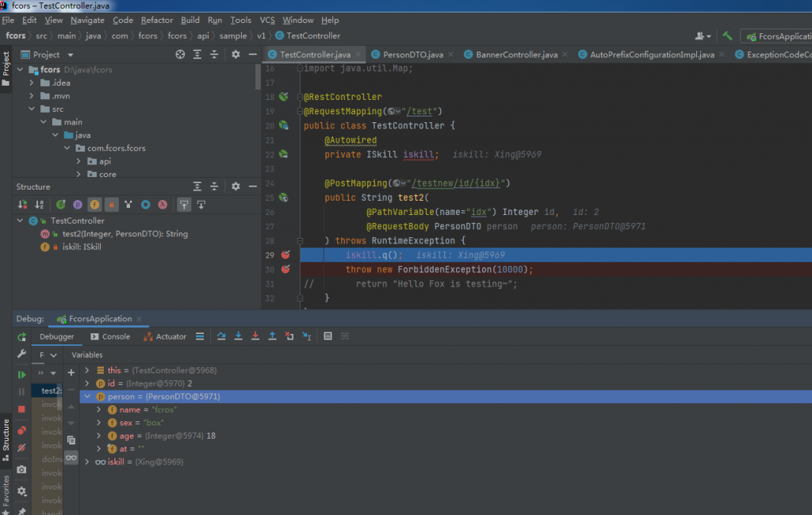The image size is (812, 515).
Task: Select the test2 frame in Frames list
Action: [x=47, y=390]
